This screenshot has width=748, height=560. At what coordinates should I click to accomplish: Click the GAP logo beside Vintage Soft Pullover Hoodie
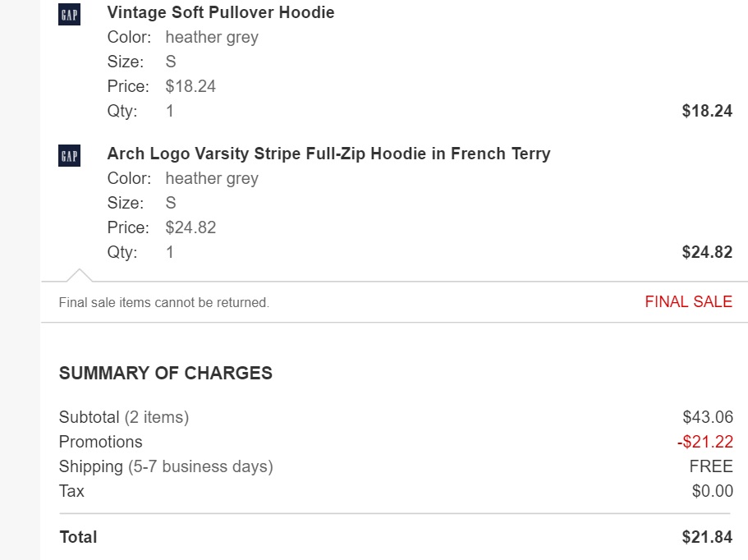tap(70, 15)
